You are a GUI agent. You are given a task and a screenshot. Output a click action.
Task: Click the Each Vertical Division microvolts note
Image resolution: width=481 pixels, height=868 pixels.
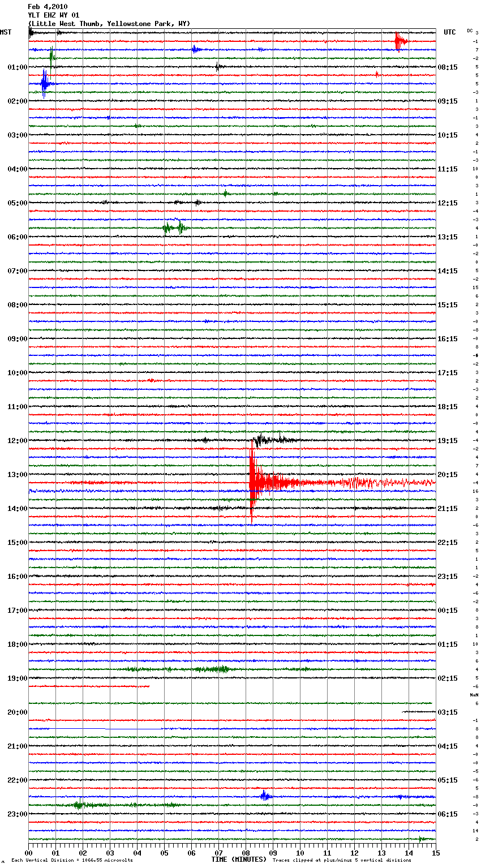(x=72, y=860)
